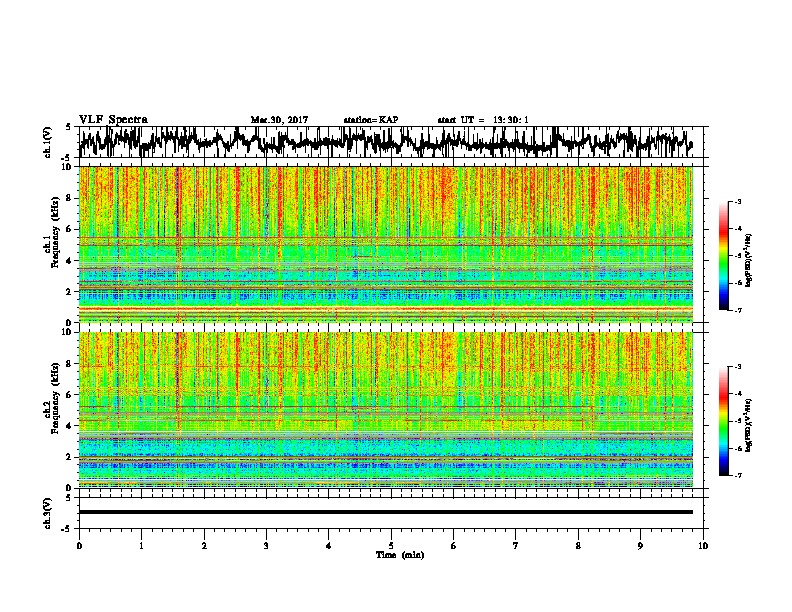
Task: Click the 'station=KAP' header text
Action: tap(371, 120)
